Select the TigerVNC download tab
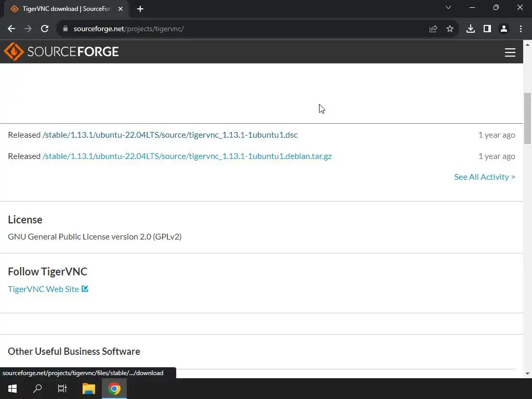The image size is (532, 399). point(66,9)
